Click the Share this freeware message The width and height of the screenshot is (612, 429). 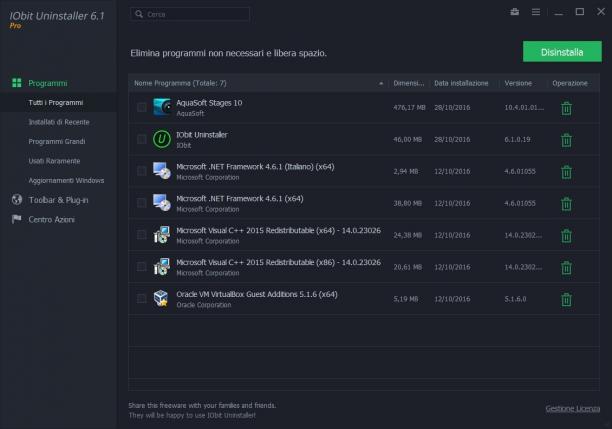202,410
